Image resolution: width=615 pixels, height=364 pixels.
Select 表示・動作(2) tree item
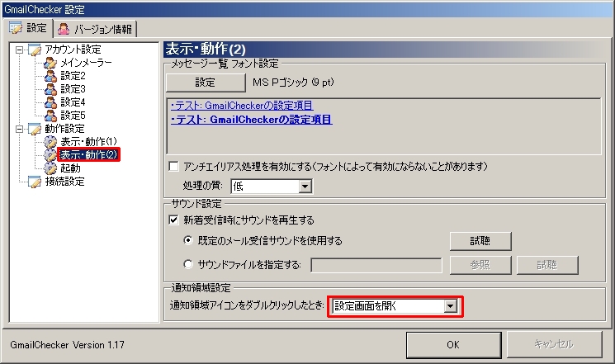[88, 155]
